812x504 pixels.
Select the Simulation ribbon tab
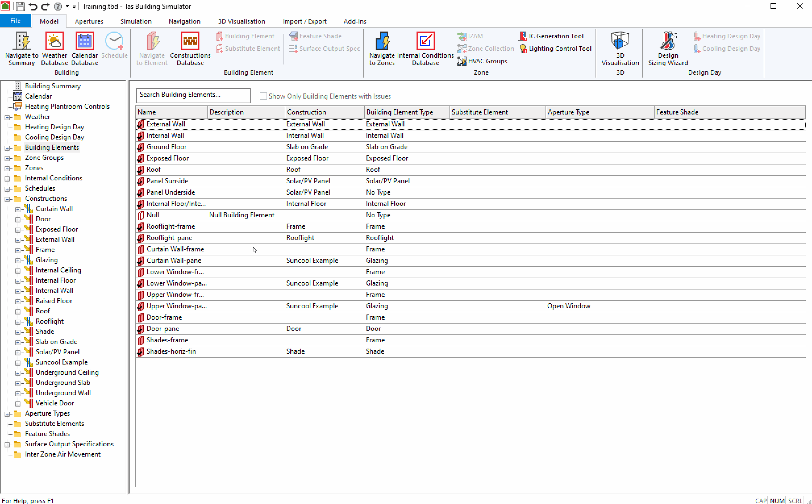click(x=135, y=21)
